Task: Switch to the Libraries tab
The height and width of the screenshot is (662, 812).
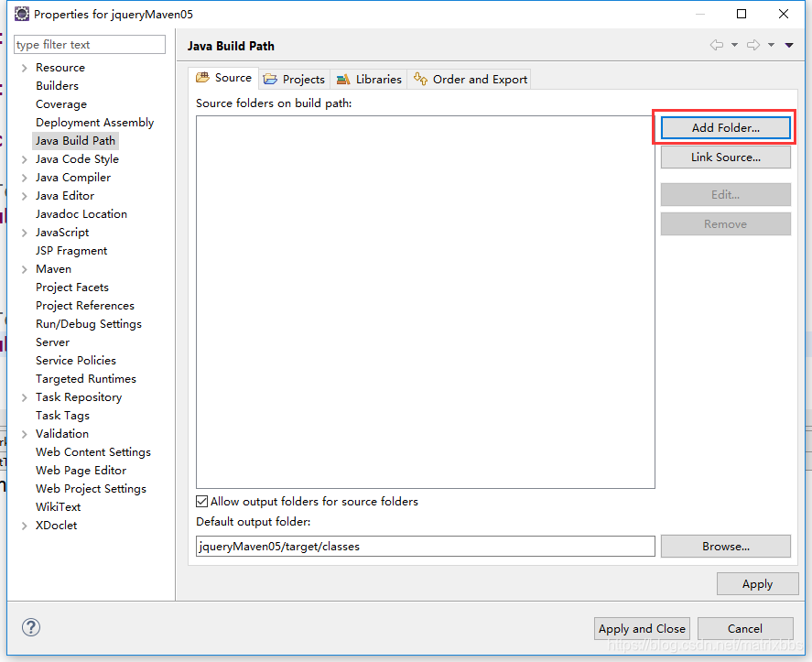Action: pos(369,80)
